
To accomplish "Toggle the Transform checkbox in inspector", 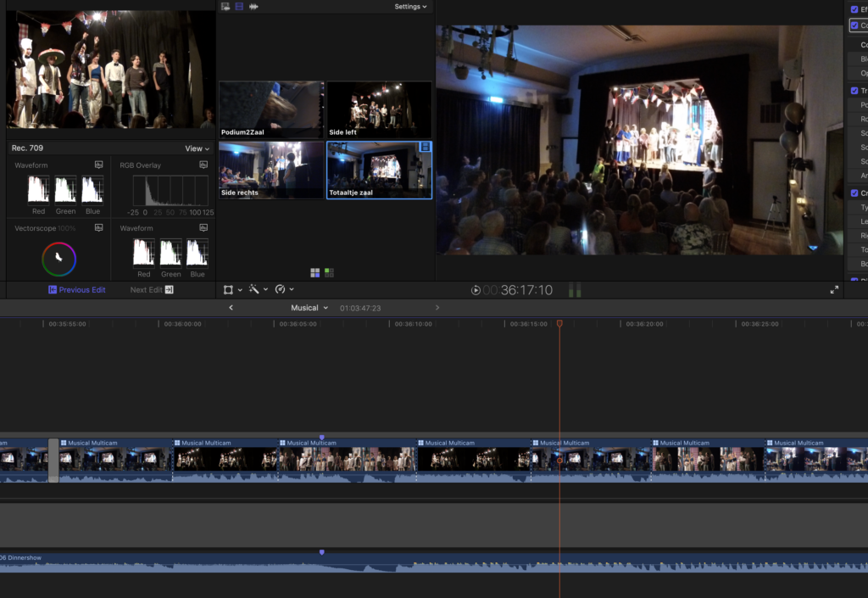I will 854,91.
